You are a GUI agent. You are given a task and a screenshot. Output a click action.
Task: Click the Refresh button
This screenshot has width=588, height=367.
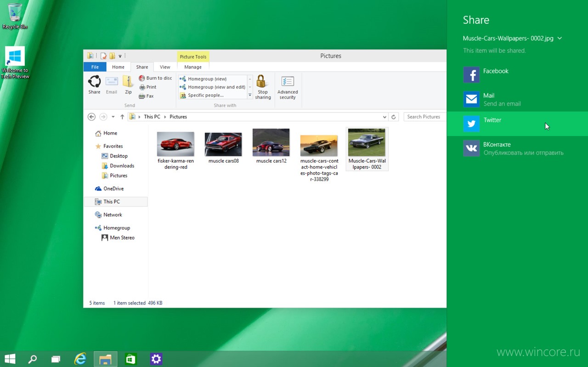click(x=394, y=117)
